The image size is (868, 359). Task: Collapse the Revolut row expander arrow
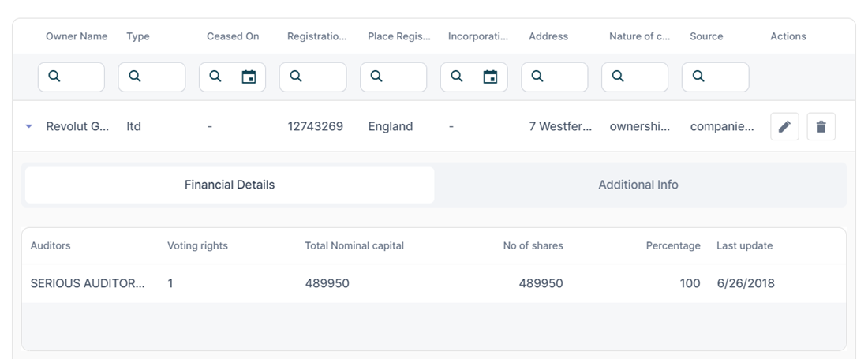[29, 126]
